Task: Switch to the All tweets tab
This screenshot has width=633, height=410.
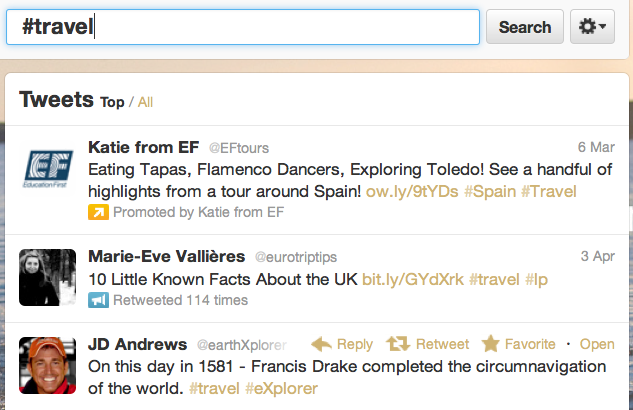Action: pos(145,102)
